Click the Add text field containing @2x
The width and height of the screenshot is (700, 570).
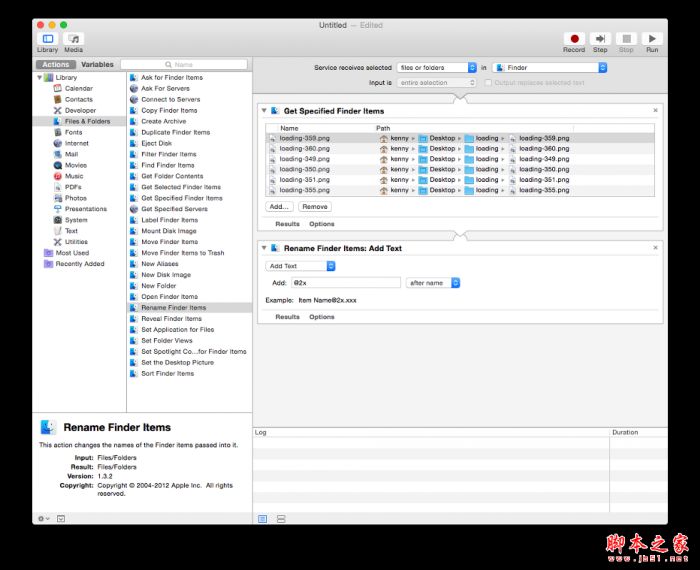(343, 283)
